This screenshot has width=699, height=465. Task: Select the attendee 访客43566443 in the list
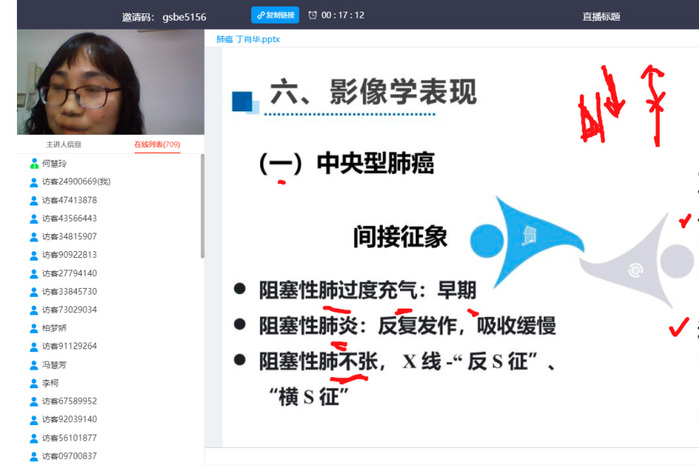pos(69,218)
